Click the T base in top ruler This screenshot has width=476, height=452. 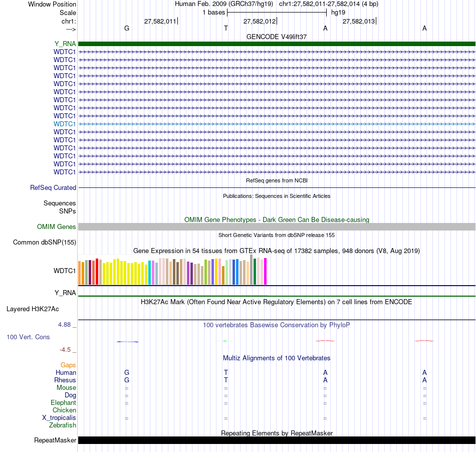226,28
